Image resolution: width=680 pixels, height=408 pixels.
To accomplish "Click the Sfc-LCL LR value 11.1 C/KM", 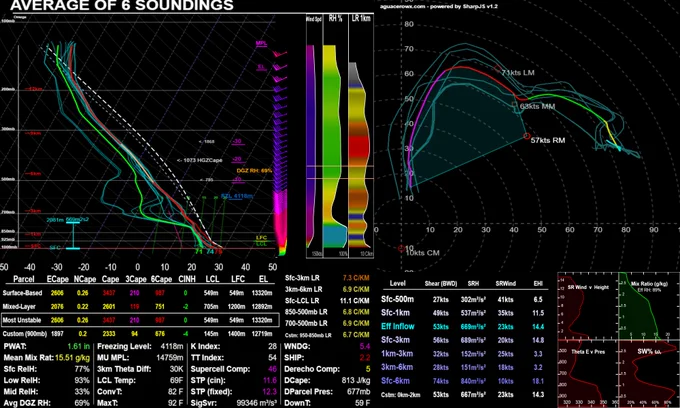I will click(x=355, y=300).
